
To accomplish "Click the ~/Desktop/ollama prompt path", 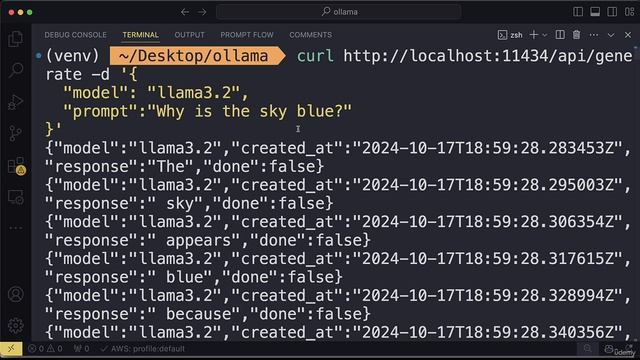I will pyautogui.click(x=193, y=56).
